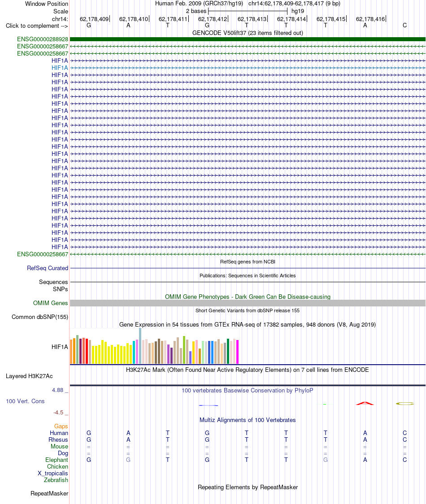This screenshot has width=426, height=504.
Task: Click the red A conservation logo letter
Action: pyautogui.click(x=365, y=403)
